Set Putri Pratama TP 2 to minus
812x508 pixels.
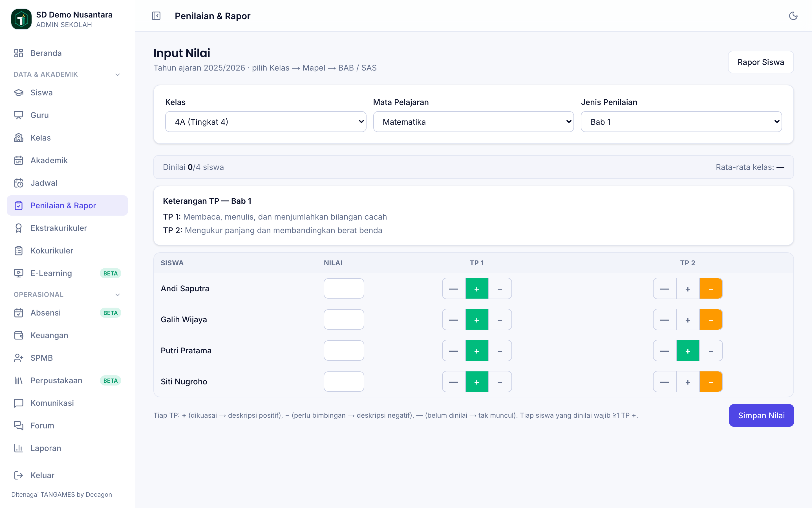pos(711,351)
